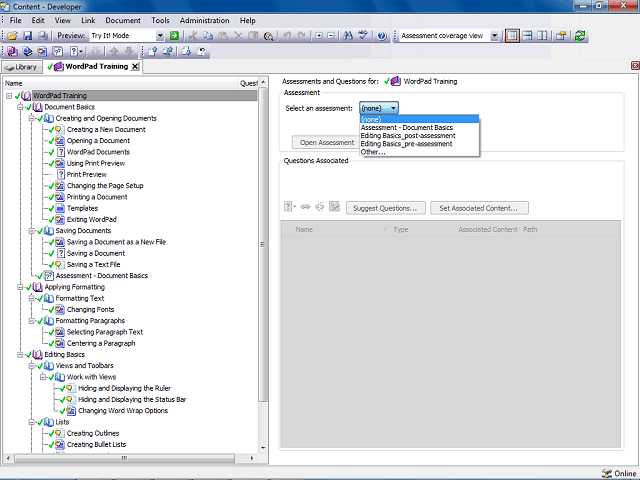640x480 pixels.
Task: Open the Assessment coverage view dropdown
Action: pos(494,36)
